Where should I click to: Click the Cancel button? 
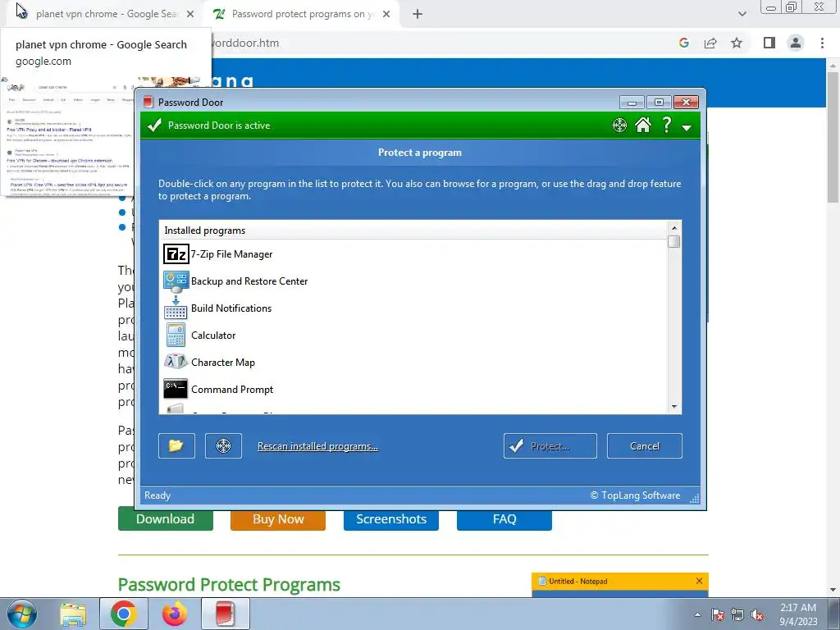pyautogui.click(x=645, y=445)
